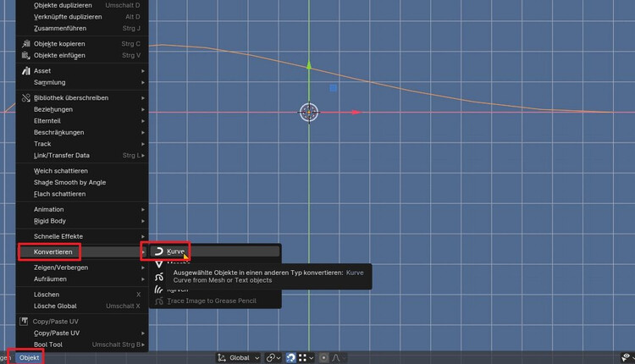Select Shade Smooth by Angle
635x364 pixels.
[82, 183]
